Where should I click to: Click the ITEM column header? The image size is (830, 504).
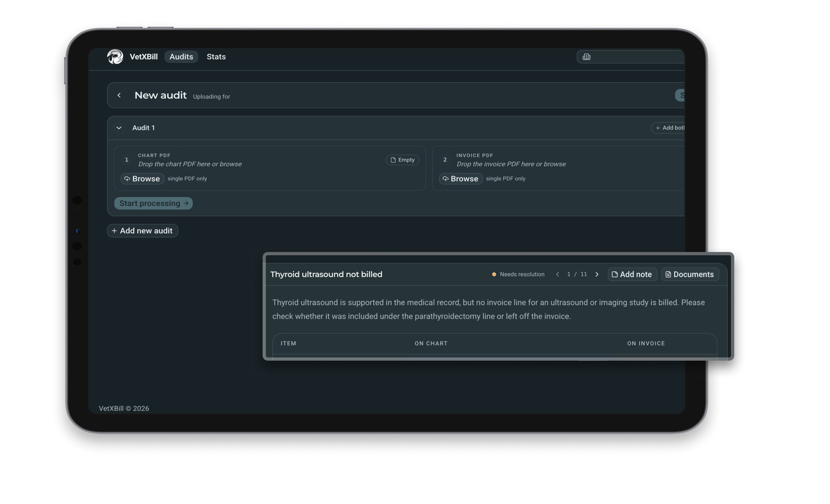[288, 343]
